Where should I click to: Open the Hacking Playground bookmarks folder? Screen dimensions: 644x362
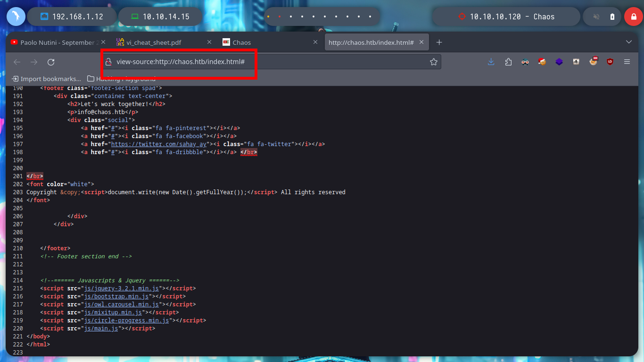tap(122, 79)
